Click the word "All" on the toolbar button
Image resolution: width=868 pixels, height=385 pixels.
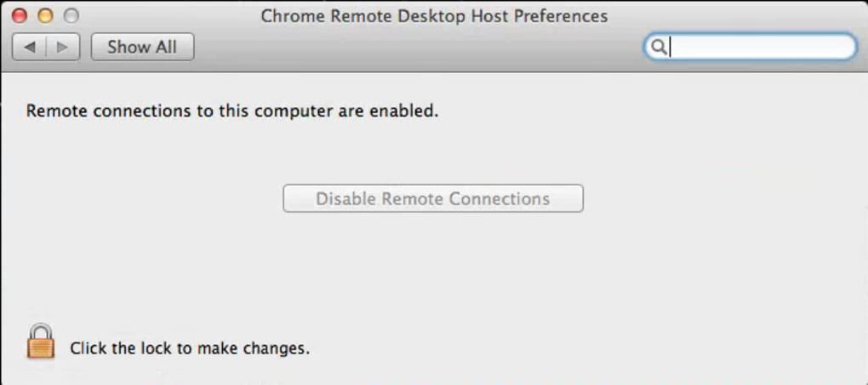(166, 47)
